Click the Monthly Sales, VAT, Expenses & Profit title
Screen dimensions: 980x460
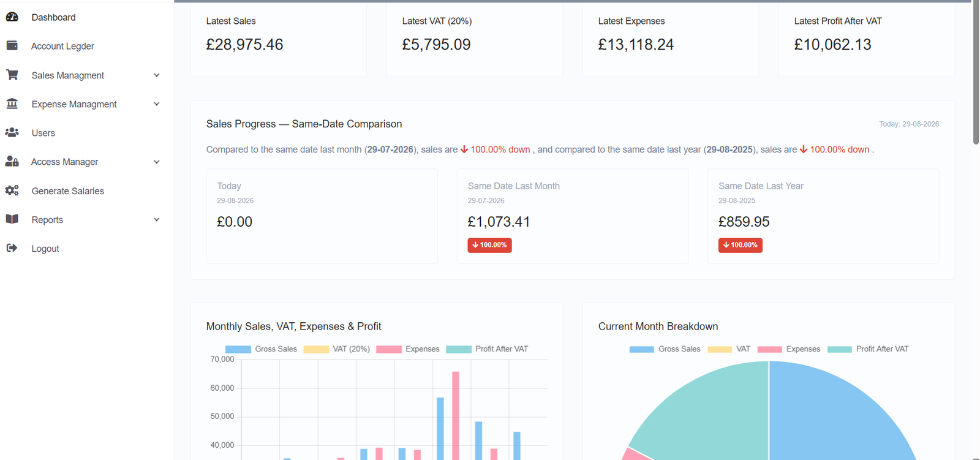coord(293,326)
